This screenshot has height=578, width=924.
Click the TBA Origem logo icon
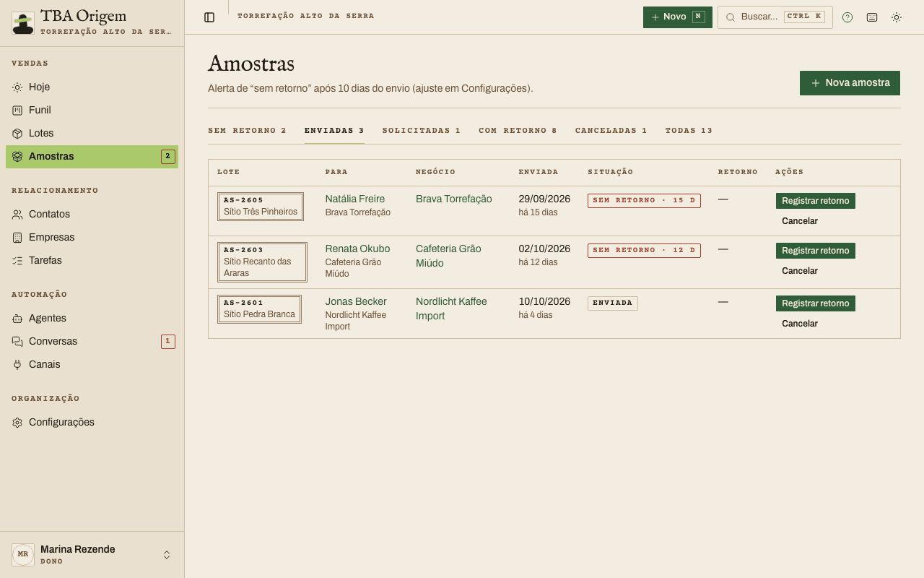[x=23, y=23]
